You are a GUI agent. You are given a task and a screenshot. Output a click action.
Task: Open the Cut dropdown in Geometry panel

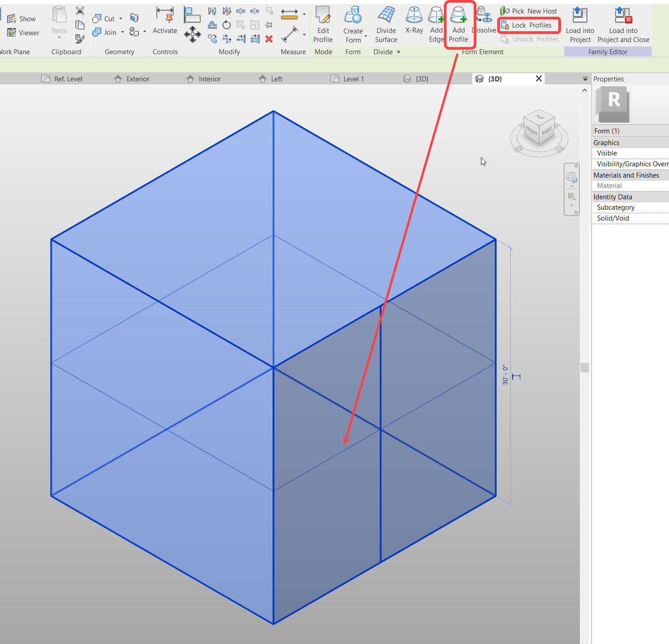(x=121, y=19)
